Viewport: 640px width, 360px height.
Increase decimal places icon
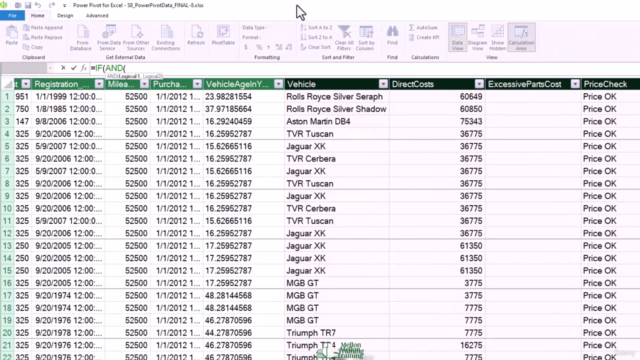coord(279,47)
